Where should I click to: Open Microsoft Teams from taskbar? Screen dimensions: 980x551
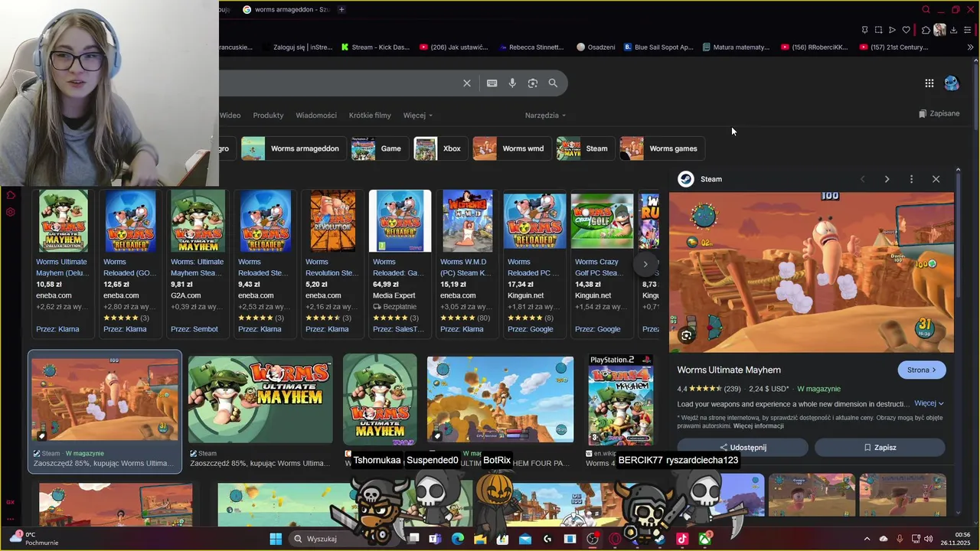[x=435, y=539]
